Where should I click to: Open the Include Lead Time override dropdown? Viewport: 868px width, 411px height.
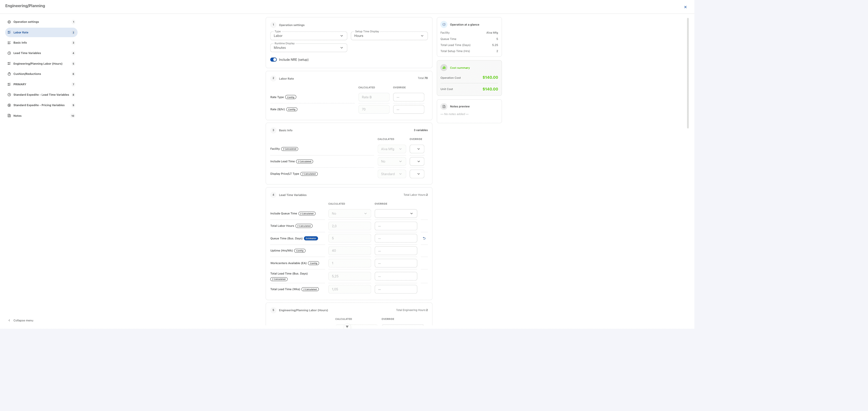tap(417, 161)
